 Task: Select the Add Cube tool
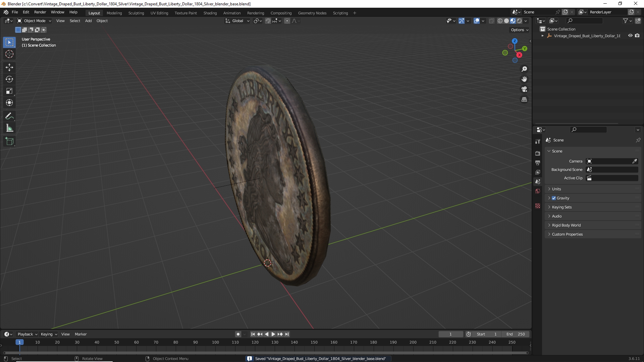pyautogui.click(x=9, y=141)
